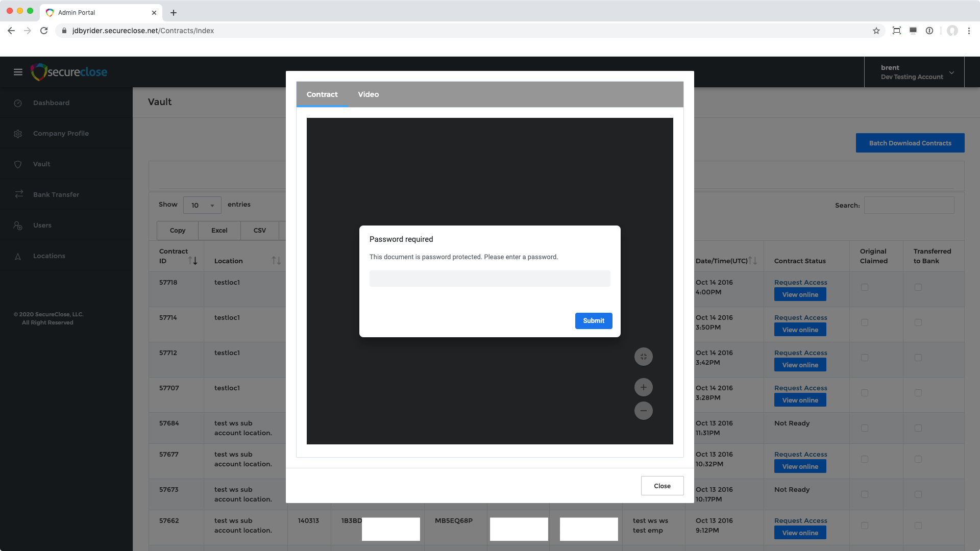The image size is (980, 551).
Task: Zoom in on the document viewer
Action: click(x=643, y=387)
